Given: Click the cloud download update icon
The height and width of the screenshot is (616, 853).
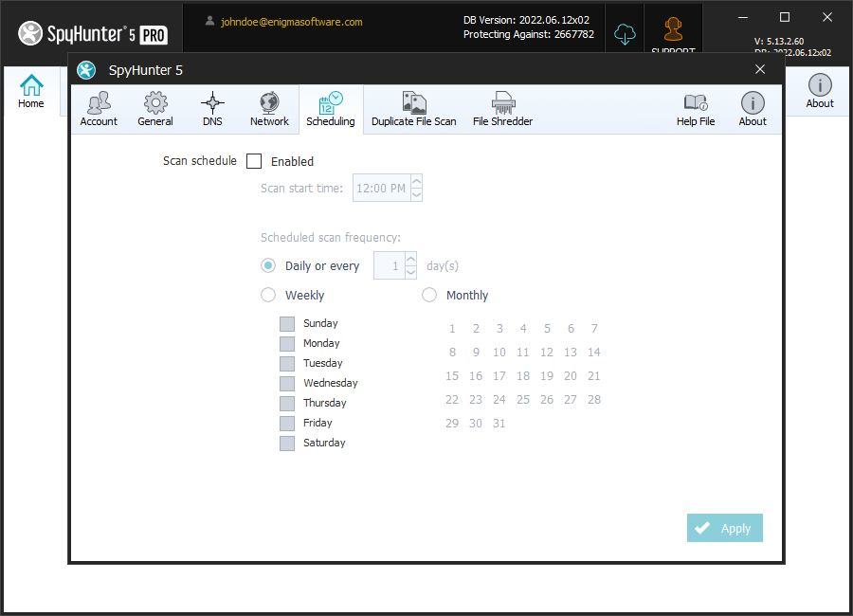Looking at the screenshot, I should (625, 34).
